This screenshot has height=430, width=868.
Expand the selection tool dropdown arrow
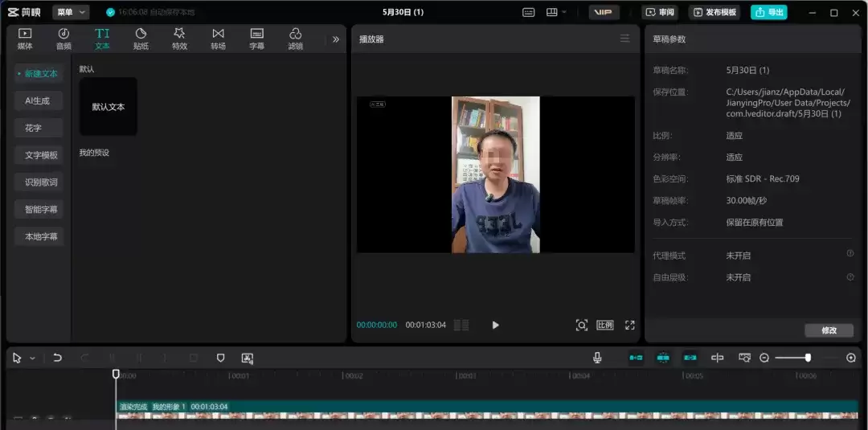click(33, 358)
